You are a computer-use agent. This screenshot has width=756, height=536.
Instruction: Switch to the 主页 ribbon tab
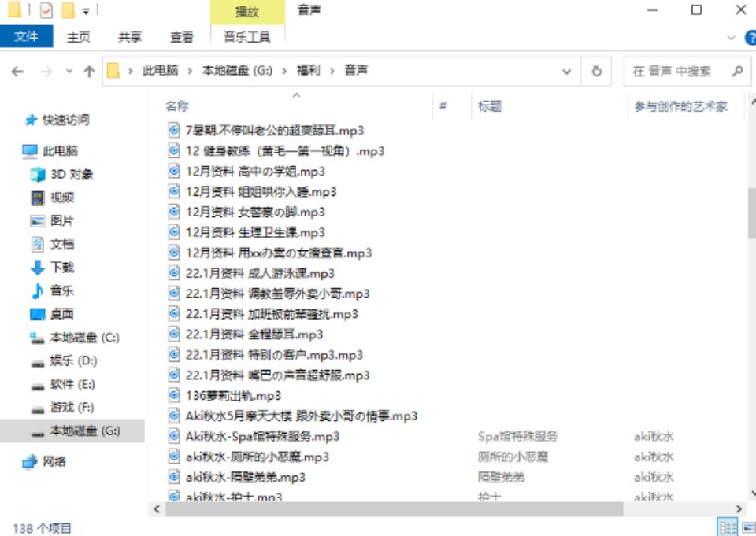pyautogui.click(x=78, y=37)
